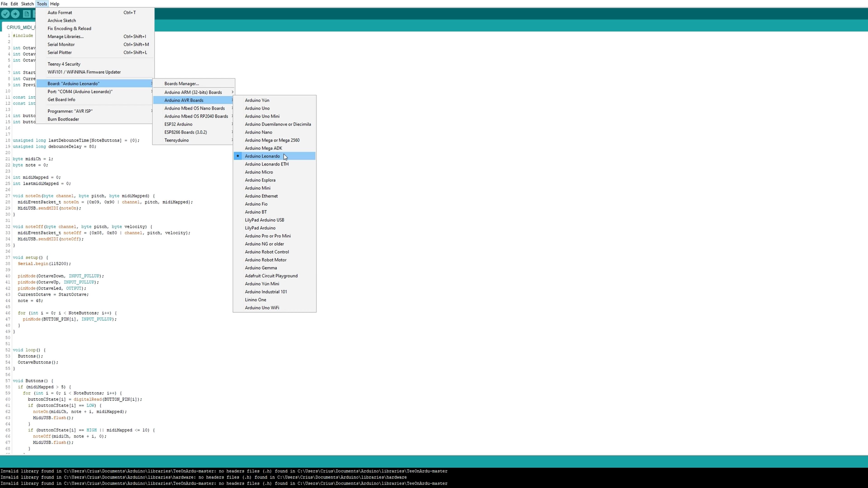The image size is (868, 488).
Task: Click the New sketch file icon
Action: (x=26, y=14)
